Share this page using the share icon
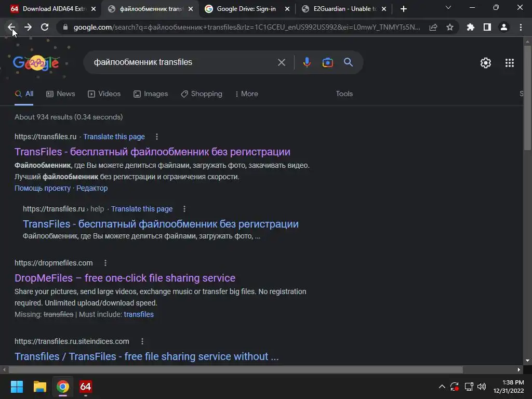 (x=433, y=27)
